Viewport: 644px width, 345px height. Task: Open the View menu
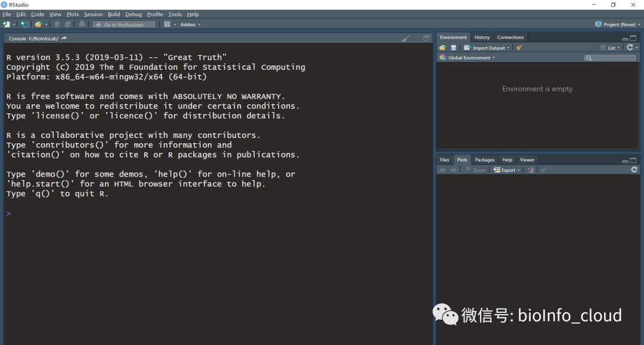(x=55, y=14)
